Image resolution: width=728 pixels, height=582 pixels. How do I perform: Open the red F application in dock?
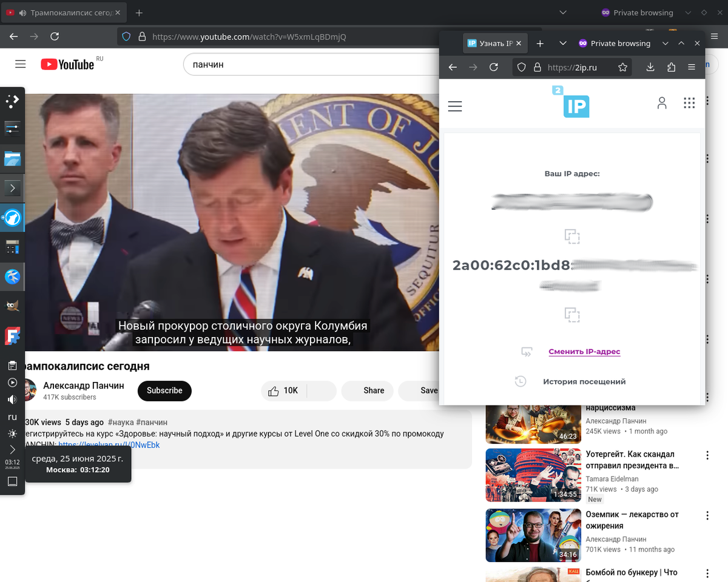pyautogui.click(x=12, y=336)
